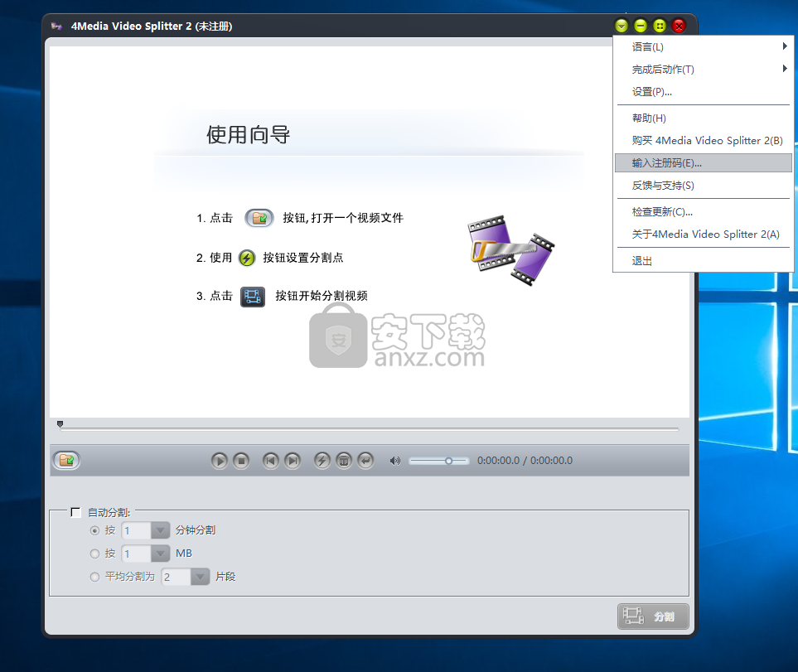The height and width of the screenshot is (672, 798).
Task: Click the film split icon in wizard step 3
Action: pyautogui.click(x=253, y=297)
